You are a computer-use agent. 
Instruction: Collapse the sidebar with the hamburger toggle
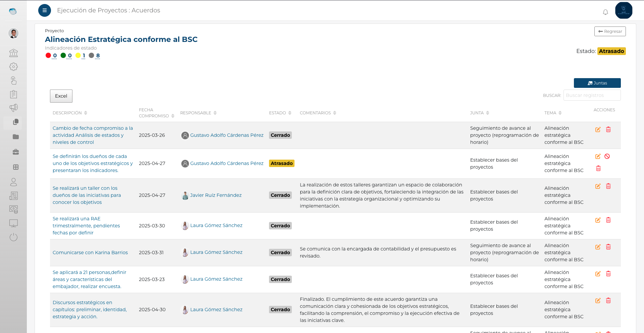click(x=45, y=10)
